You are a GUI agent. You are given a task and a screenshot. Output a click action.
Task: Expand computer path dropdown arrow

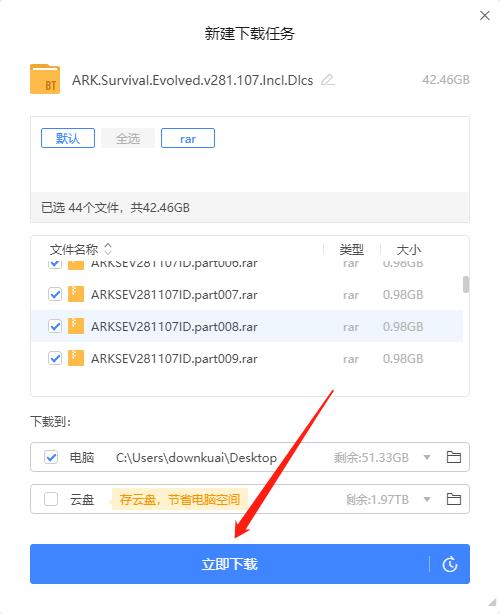point(427,457)
